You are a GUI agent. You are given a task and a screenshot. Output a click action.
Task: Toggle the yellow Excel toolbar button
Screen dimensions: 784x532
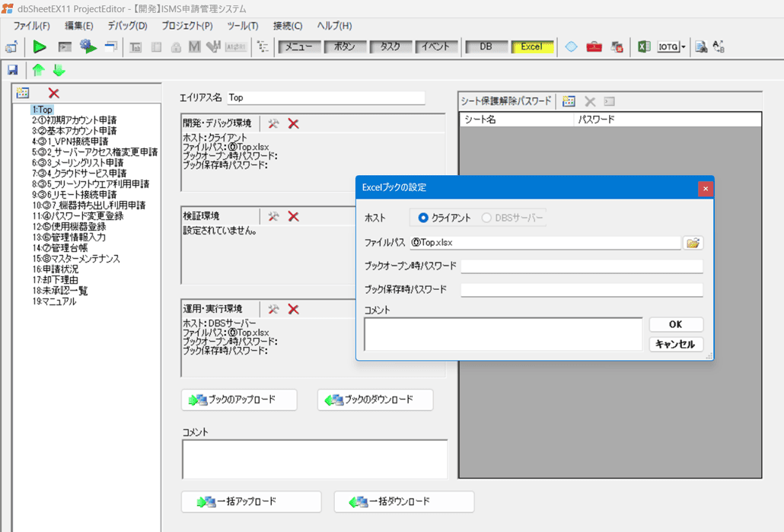click(531, 47)
